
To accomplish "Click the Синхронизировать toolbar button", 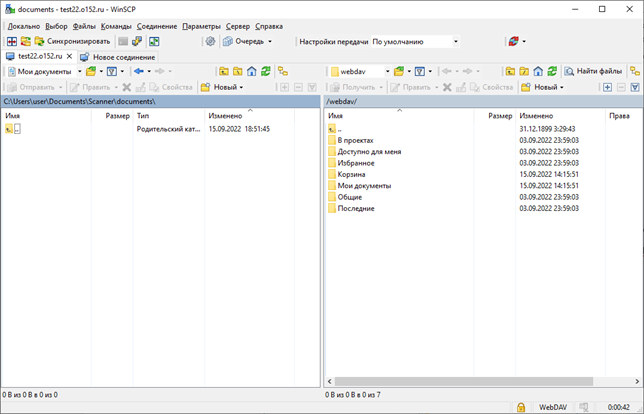I will 71,42.
